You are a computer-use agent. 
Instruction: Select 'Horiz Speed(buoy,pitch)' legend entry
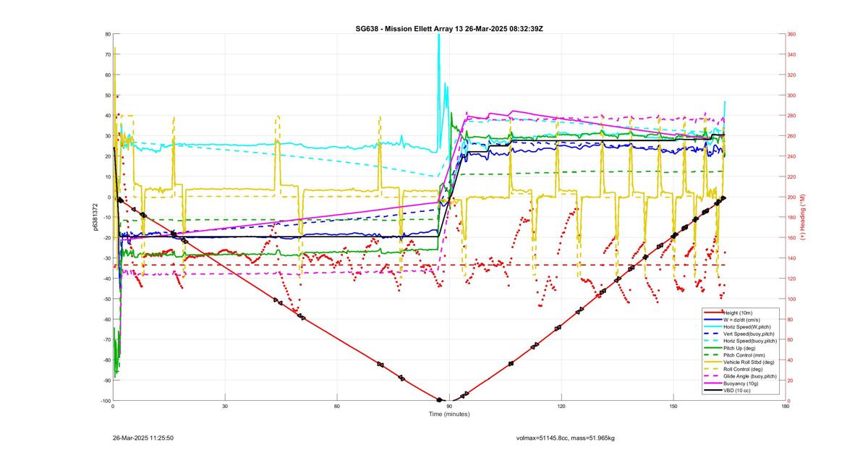tap(751, 341)
